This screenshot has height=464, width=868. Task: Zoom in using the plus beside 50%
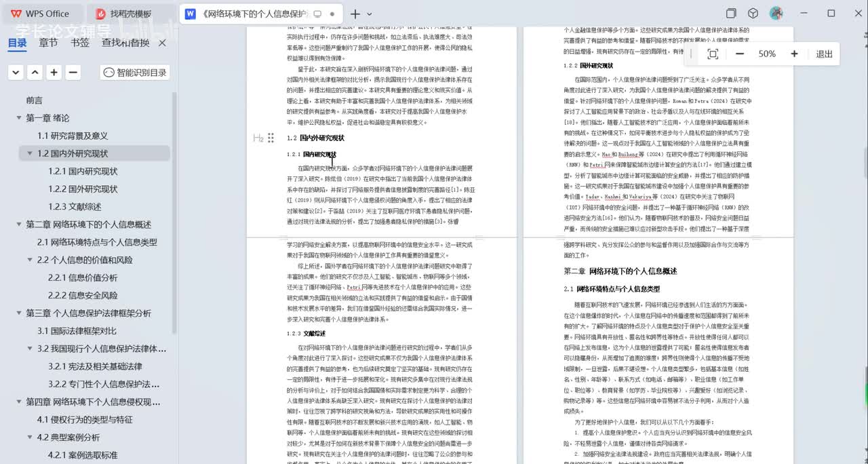(x=794, y=54)
